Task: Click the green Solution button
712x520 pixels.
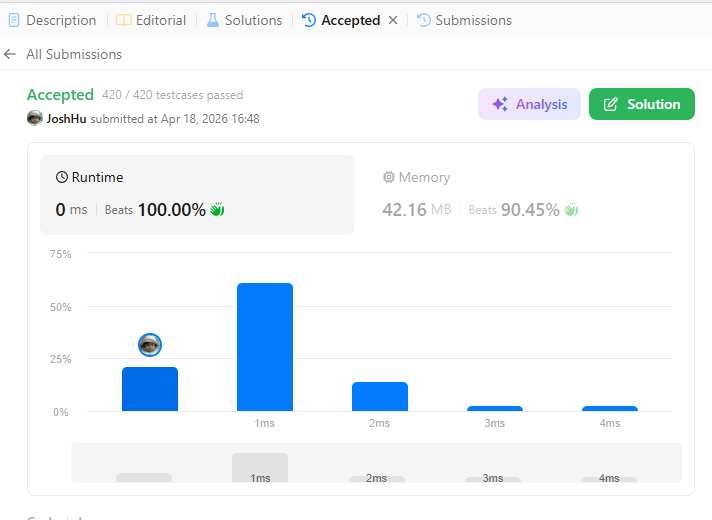Action: pyautogui.click(x=642, y=104)
